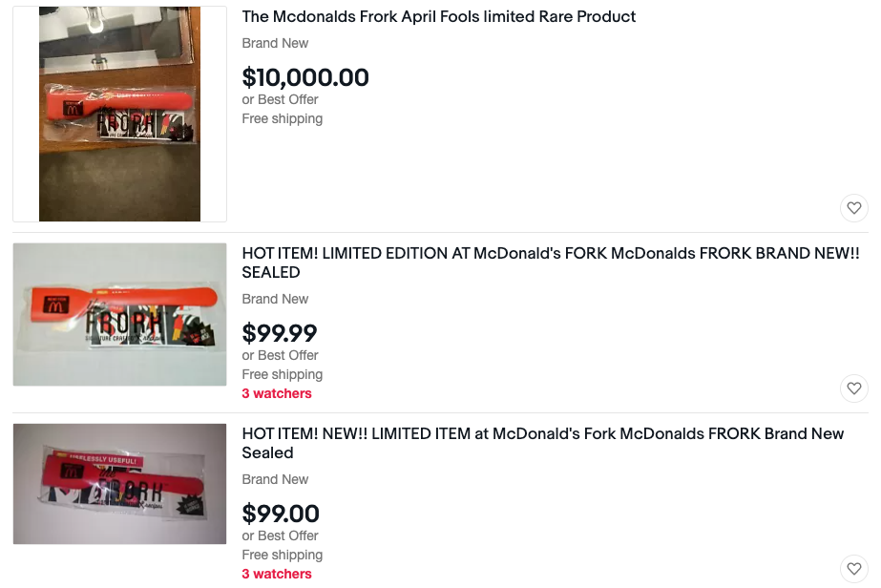Open the April Fools limited Rare Product listing title
The image size is (881, 588).
click(439, 17)
